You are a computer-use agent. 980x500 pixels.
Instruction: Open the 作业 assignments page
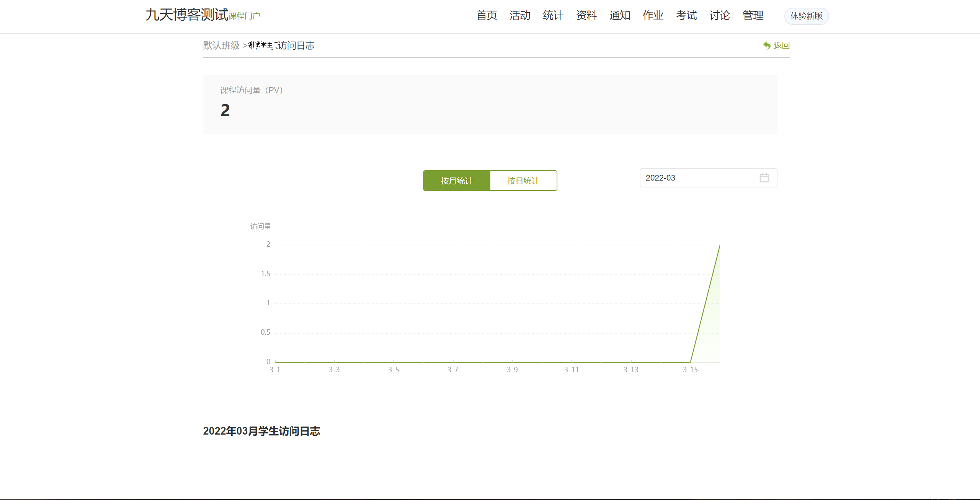pos(653,15)
